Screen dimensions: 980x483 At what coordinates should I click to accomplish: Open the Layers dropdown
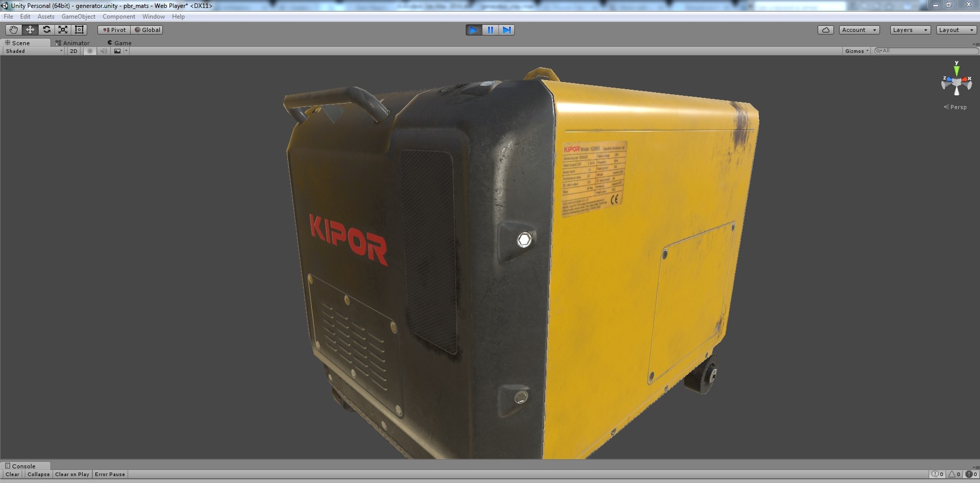[x=910, y=30]
